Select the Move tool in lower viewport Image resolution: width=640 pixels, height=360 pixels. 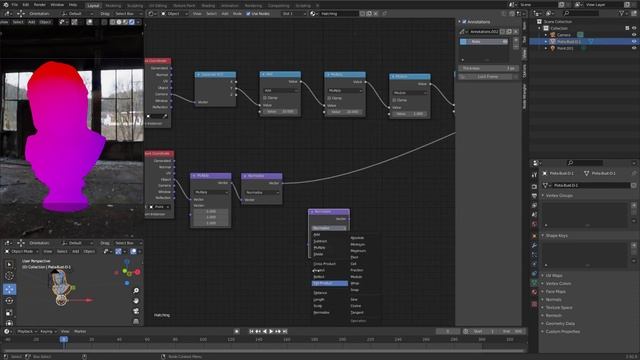(x=9, y=289)
